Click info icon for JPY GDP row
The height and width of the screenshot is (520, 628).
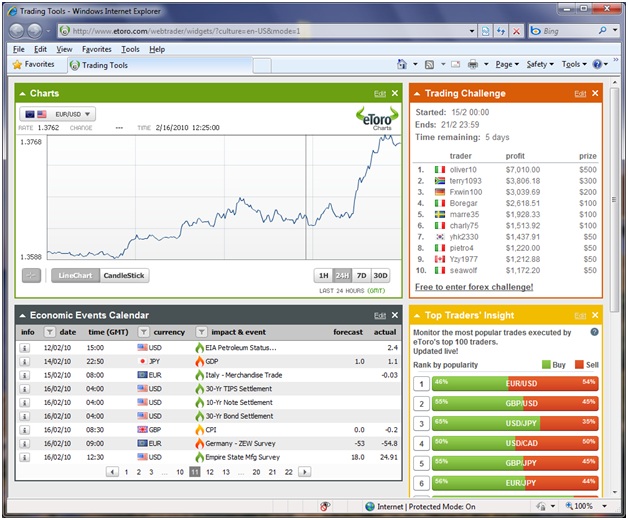[24, 361]
